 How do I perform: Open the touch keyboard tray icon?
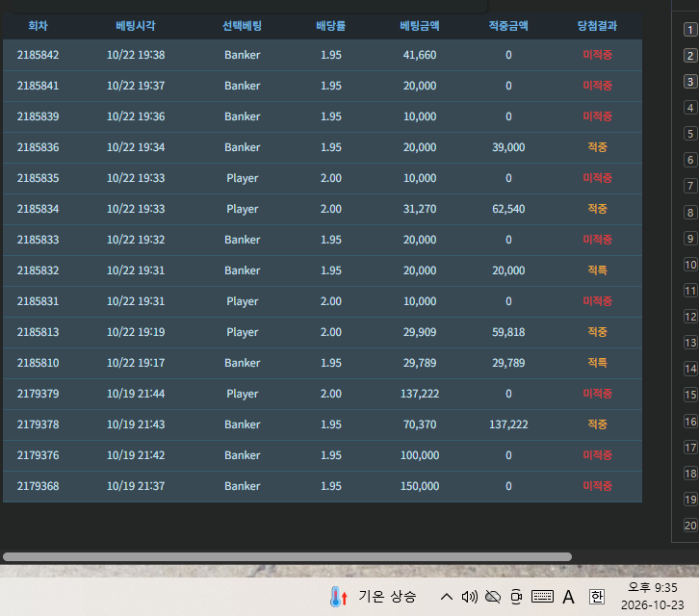[x=542, y=597]
